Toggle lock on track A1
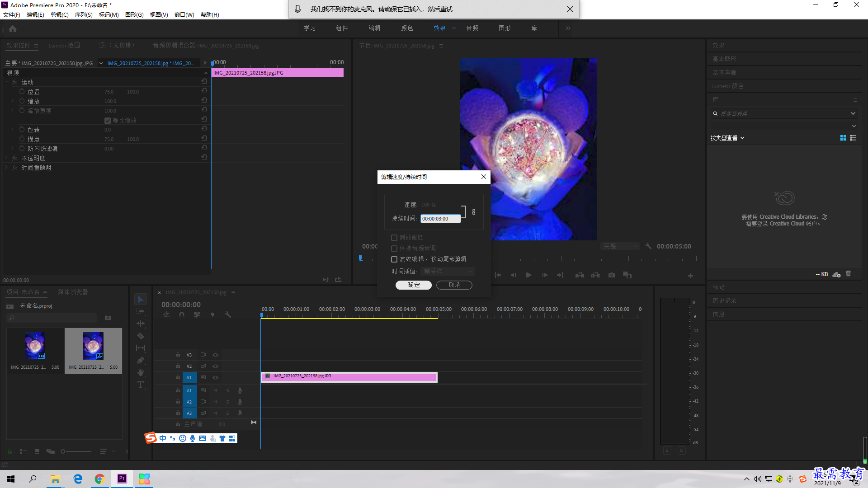The height and width of the screenshot is (488, 868). pyautogui.click(x=178, y=390)
